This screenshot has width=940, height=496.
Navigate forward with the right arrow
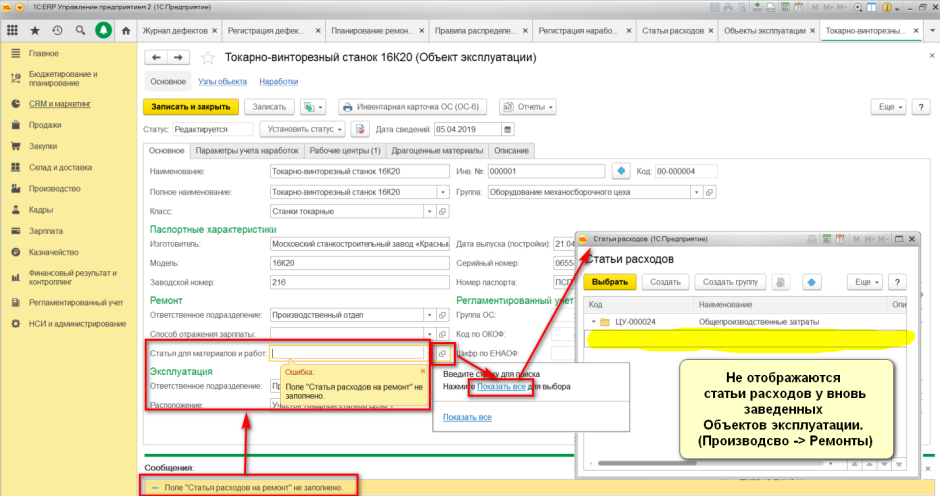click(x=178, y=58)
